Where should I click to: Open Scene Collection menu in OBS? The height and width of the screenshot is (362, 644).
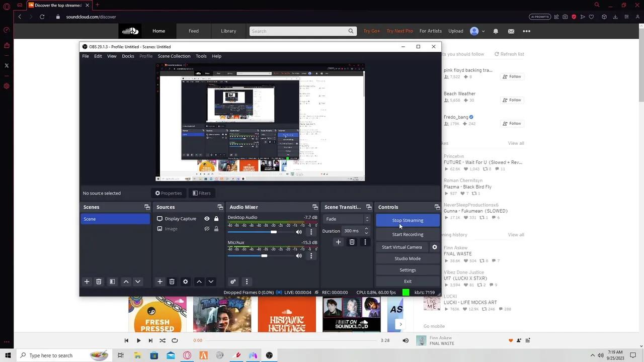(x=174, y=56)
